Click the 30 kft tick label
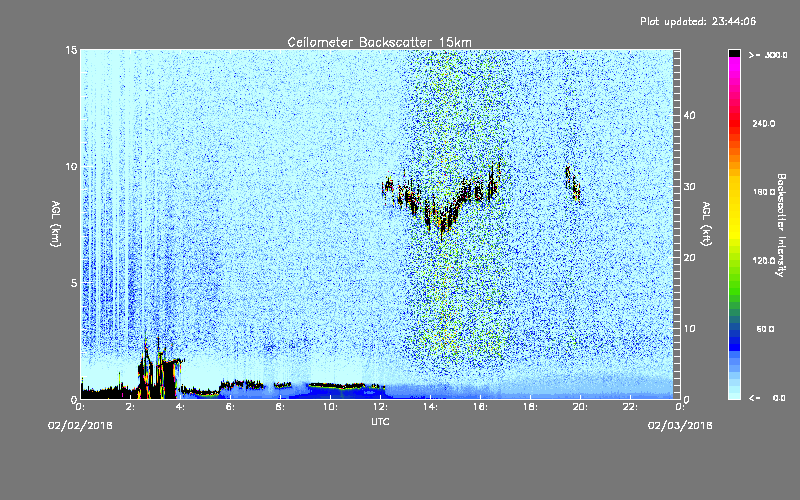Screen dimensions: 800x500 coord(689,186)
